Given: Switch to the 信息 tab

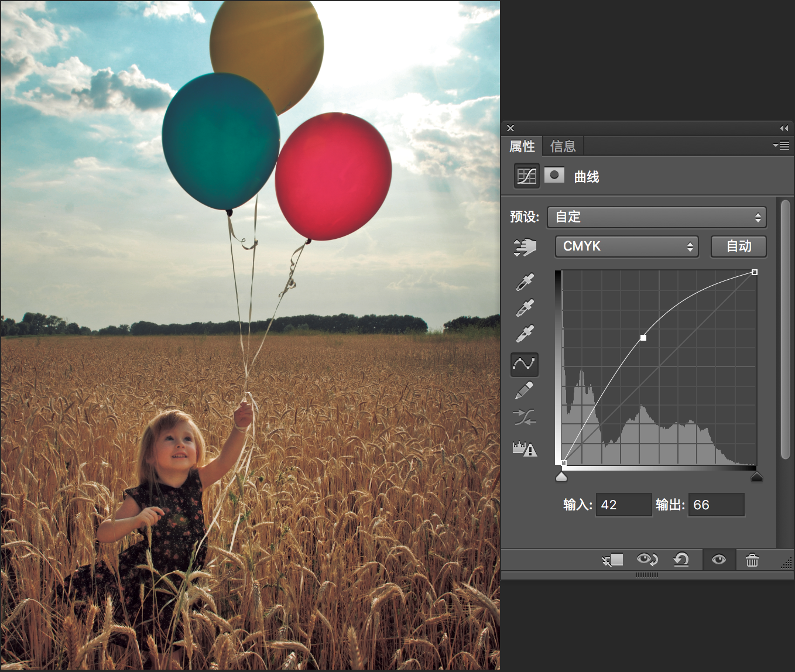Looking at the screenshot, I should (x=563, y=146).
